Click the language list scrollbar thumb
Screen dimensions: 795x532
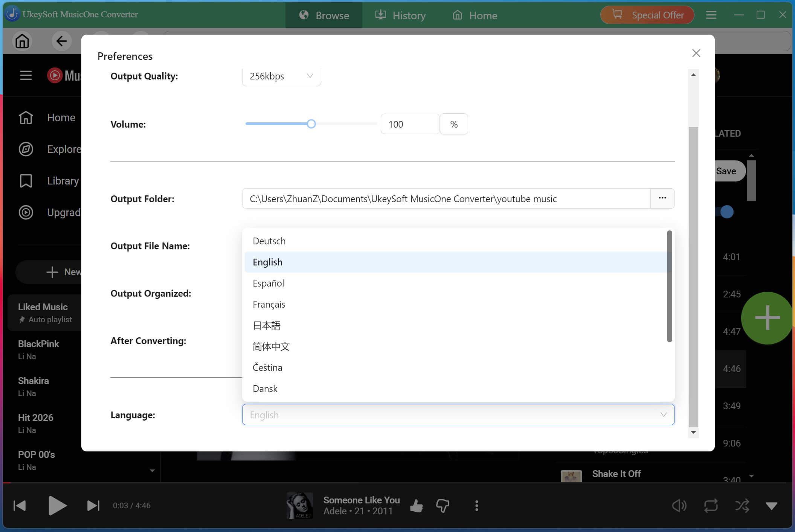click(670, 286)
